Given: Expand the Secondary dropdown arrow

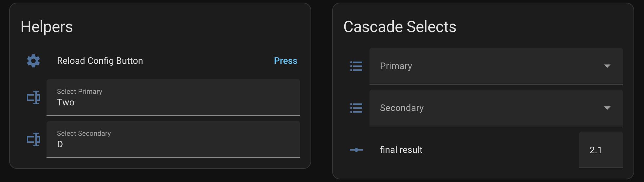Looking at the screenshot, I should click(607, 108).
